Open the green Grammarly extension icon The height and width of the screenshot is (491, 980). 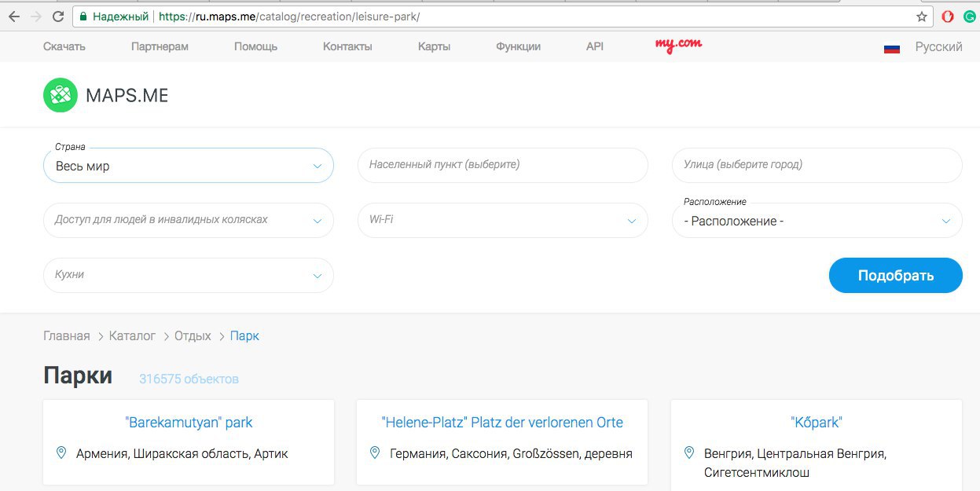[969, 16]
